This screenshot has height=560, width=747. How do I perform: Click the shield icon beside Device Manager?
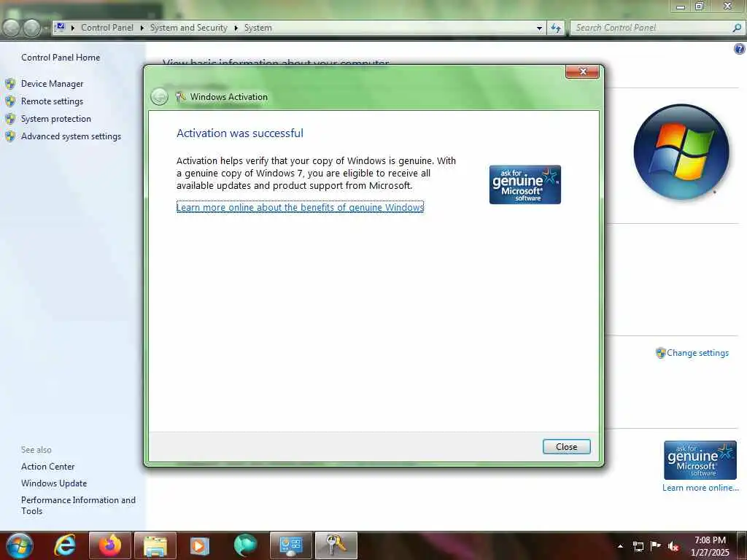tap(10, 84)
